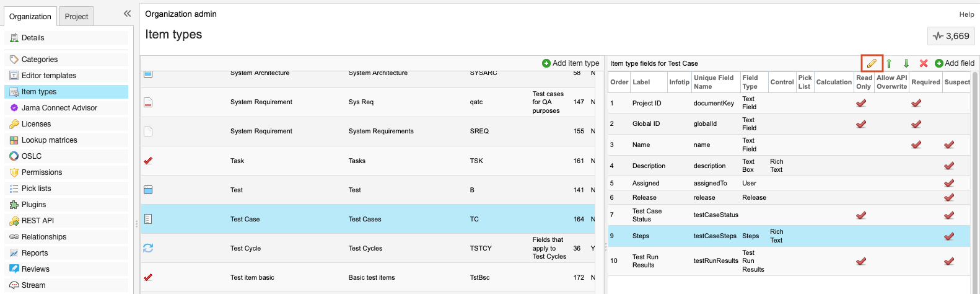
Task: Click the Permissions shield icon
Action: tap(14, 172)
